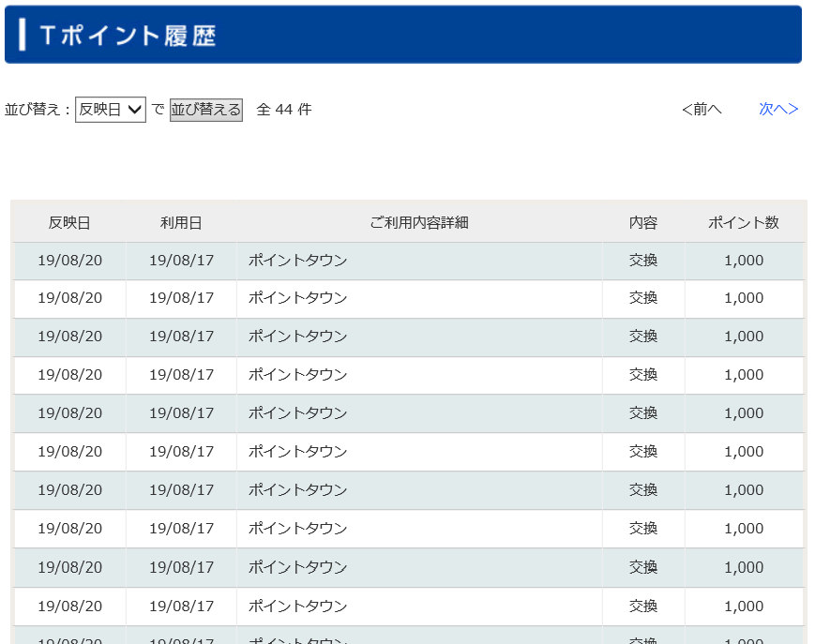Click the <前へ previous page text
815x644 pixels.
pyautogui.click(x=702, y=109)
